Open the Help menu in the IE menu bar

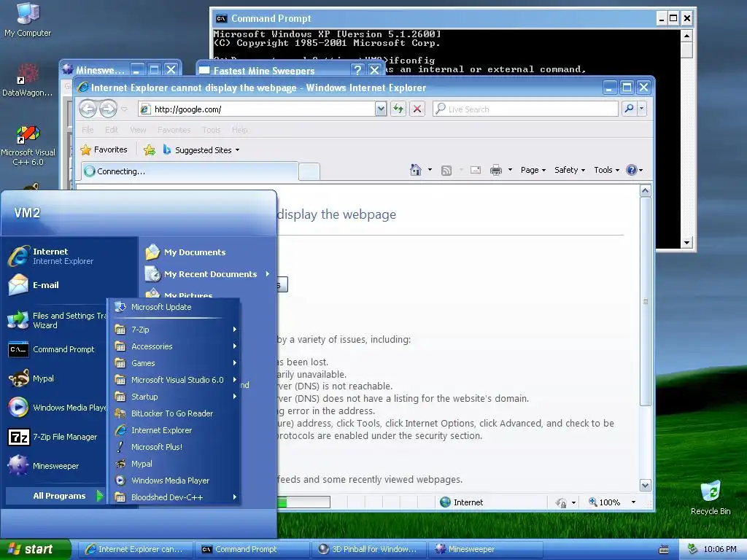239,130
